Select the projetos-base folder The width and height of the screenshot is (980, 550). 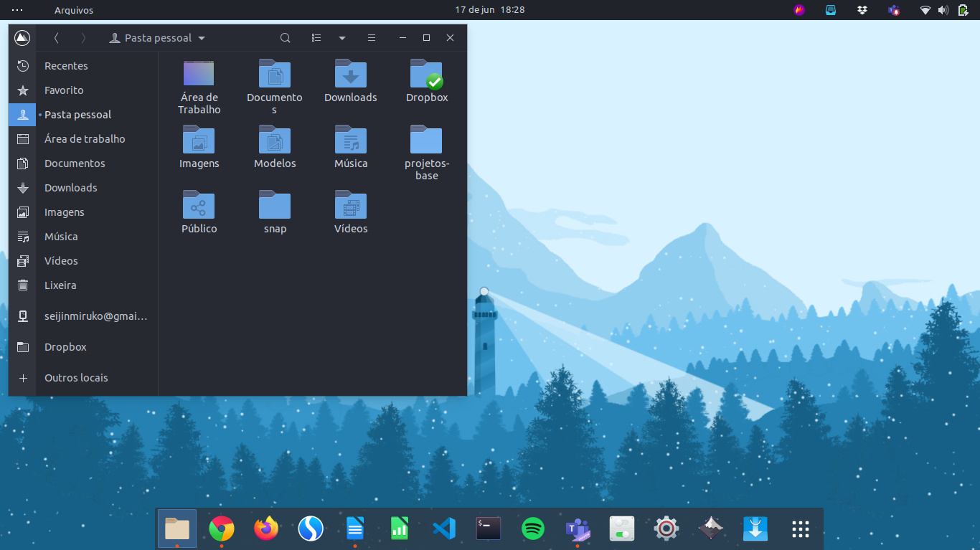click(426, 140)
